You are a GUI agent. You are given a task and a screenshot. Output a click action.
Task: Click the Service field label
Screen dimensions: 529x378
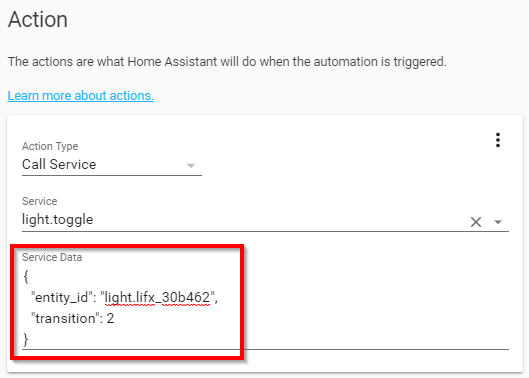click(x=39, y=201)
